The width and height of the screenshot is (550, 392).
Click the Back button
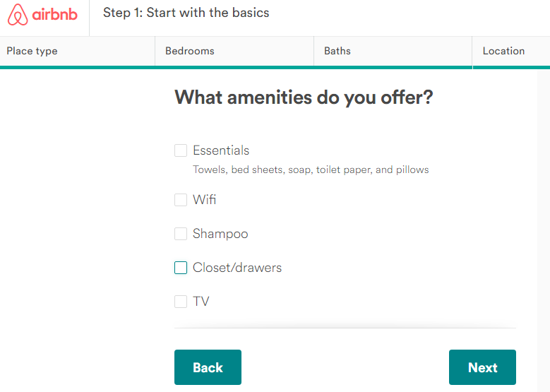coord(208,367)
